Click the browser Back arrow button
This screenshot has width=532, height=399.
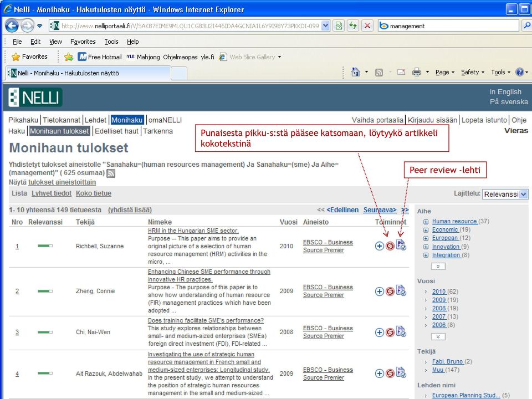(x=12, y=26)
